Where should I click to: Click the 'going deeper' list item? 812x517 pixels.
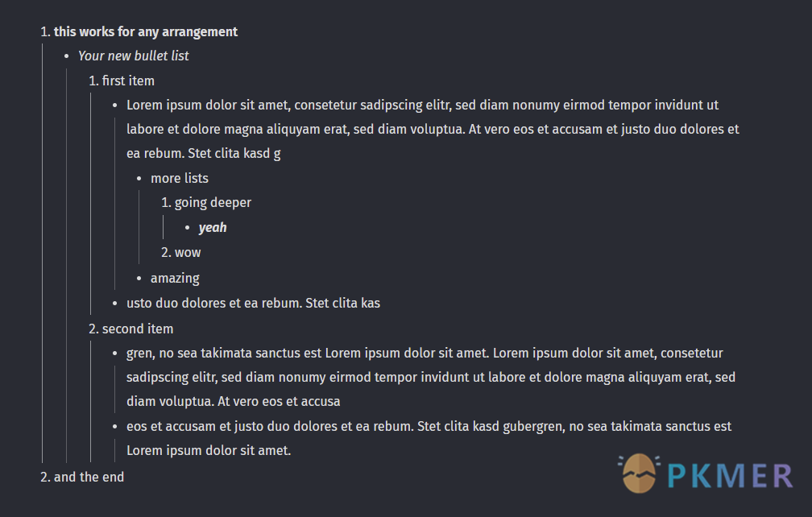(213, 203)
